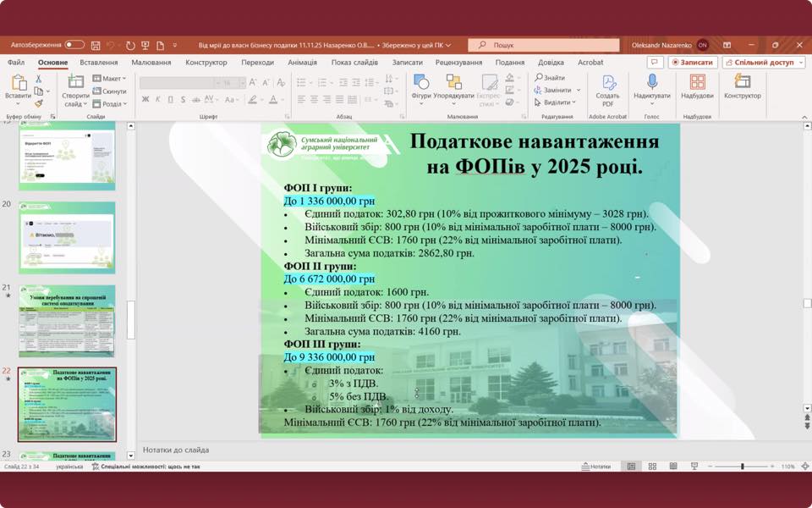Open the Надбудови add-ins icon
Image resolution: width=812 pixels, height=508 pixels.
pos(697,87)
